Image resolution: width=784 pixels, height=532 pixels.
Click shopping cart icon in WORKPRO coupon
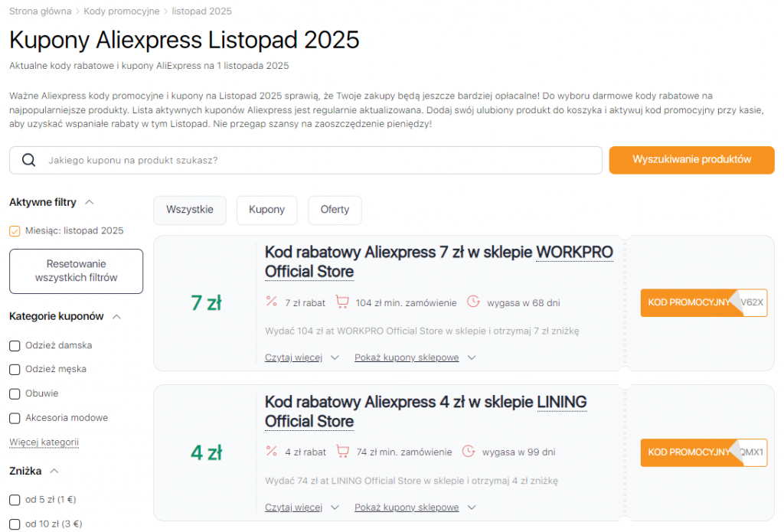[x=343, y=302]
